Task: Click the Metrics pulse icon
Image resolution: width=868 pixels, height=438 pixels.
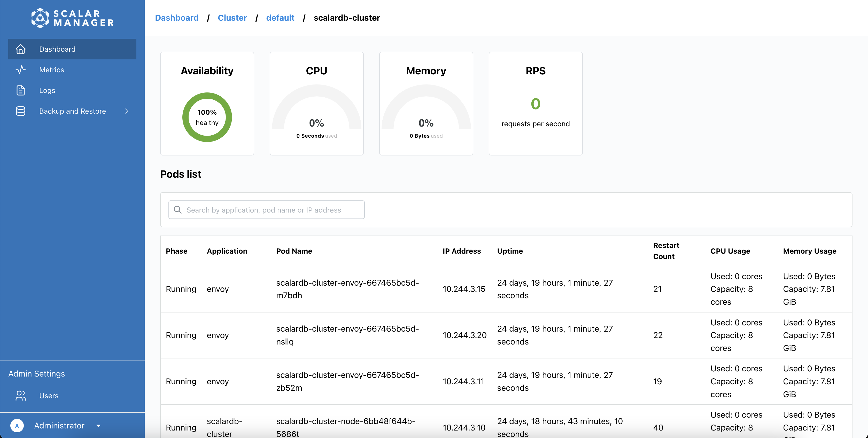Action: [21, 70]
